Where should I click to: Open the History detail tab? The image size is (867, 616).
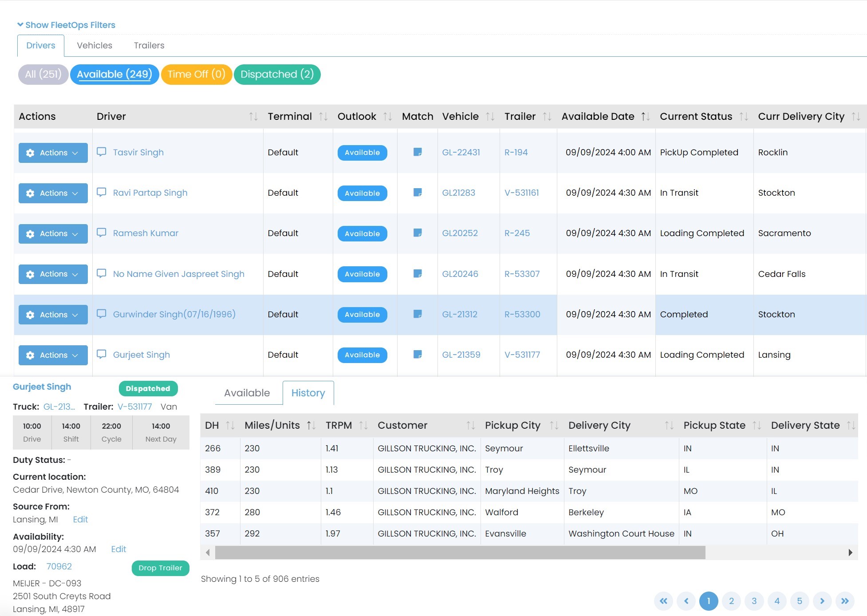point(308,393)
